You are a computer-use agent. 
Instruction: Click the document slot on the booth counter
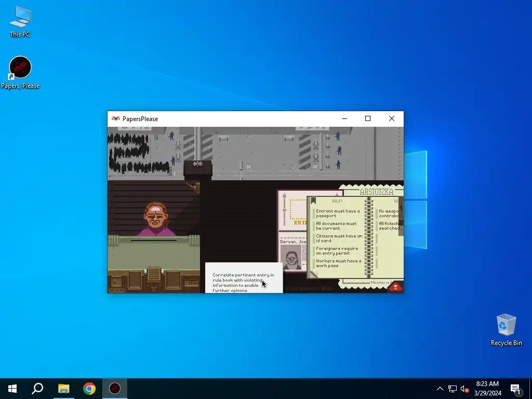pos(154,241)
